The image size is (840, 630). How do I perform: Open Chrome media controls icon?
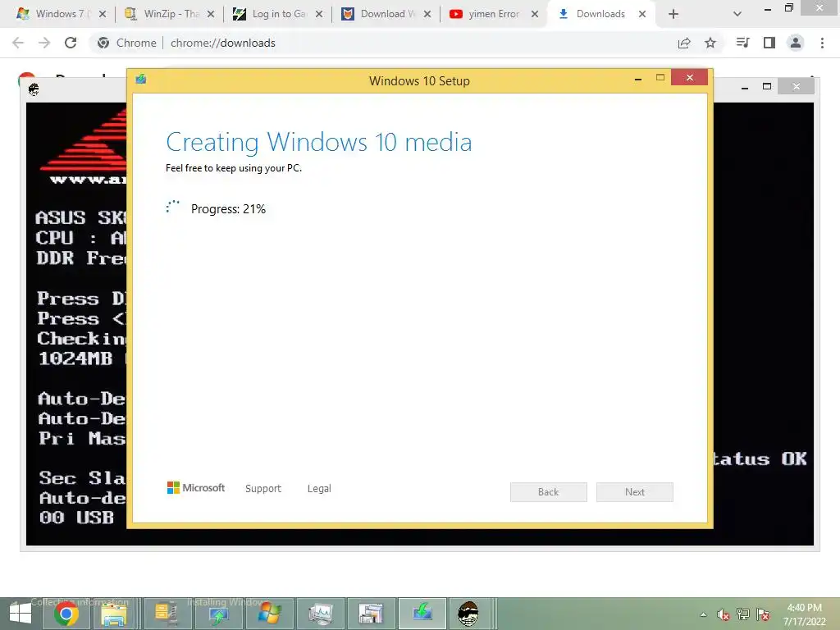pyautogui.click(x=742, y=43)
